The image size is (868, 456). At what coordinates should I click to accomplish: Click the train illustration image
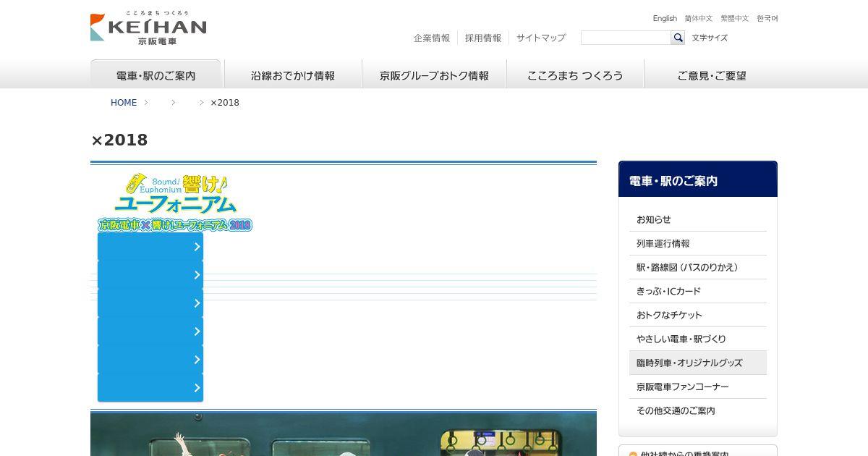coord(344,434)
